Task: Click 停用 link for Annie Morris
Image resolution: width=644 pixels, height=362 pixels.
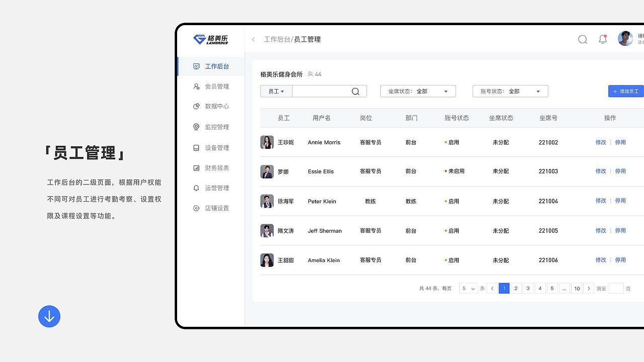Action: (620, 142)
